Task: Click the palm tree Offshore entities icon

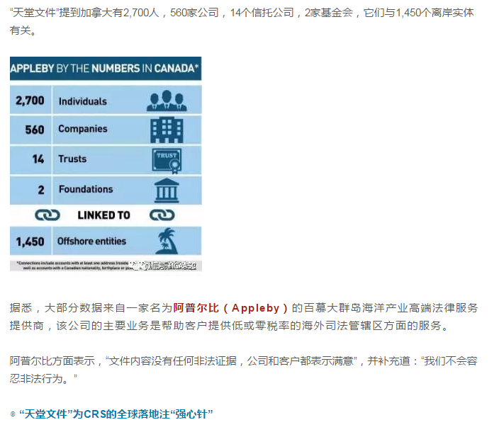Action: coord(167,241)
